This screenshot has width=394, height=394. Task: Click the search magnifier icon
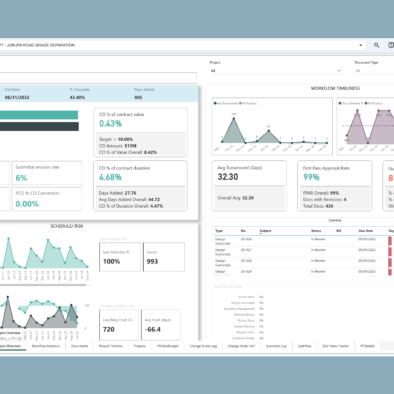376,45
